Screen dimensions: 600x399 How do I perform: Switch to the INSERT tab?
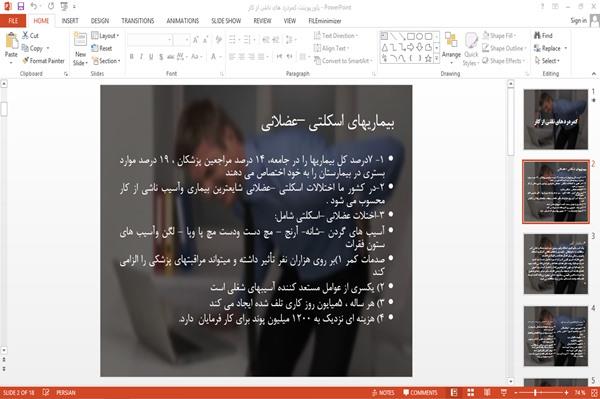(70, 21)
